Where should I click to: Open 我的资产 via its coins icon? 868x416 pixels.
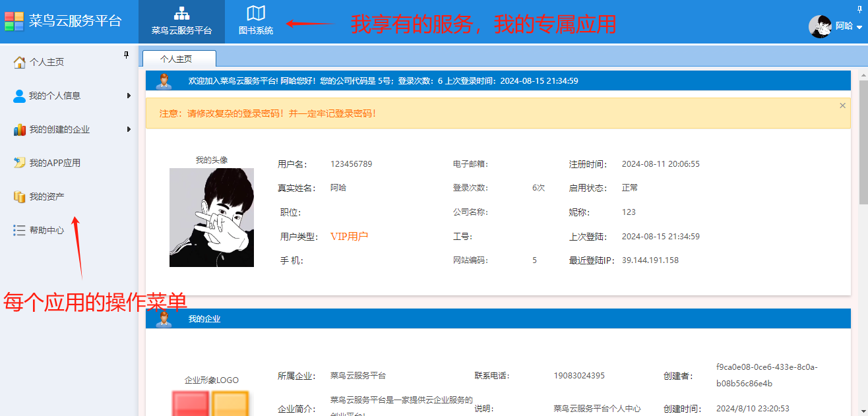pos(20,196)
